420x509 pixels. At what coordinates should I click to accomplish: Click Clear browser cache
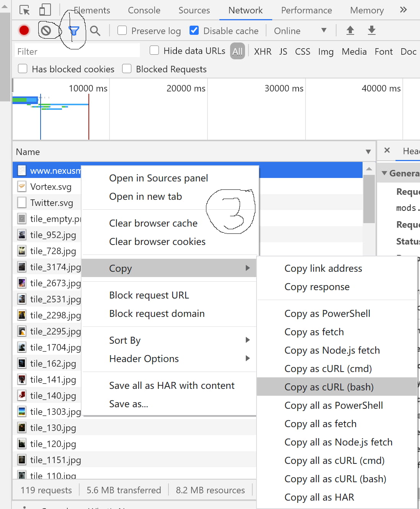pos(169,223)
